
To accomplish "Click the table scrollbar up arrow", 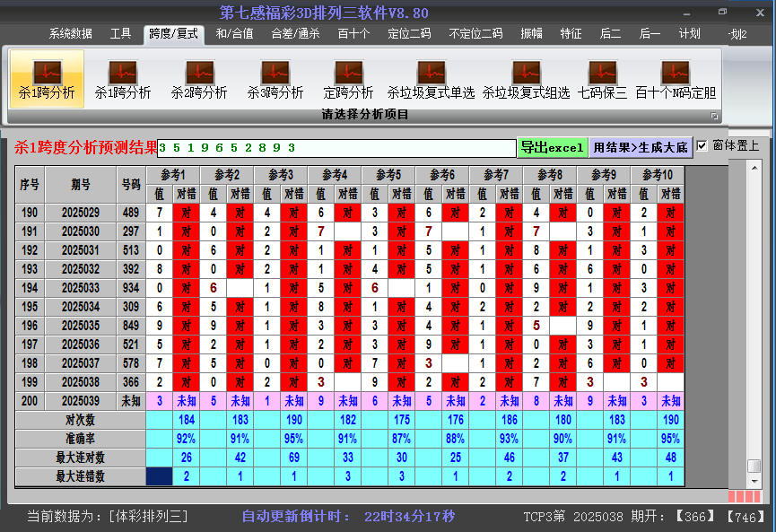I will coord(754,169).
